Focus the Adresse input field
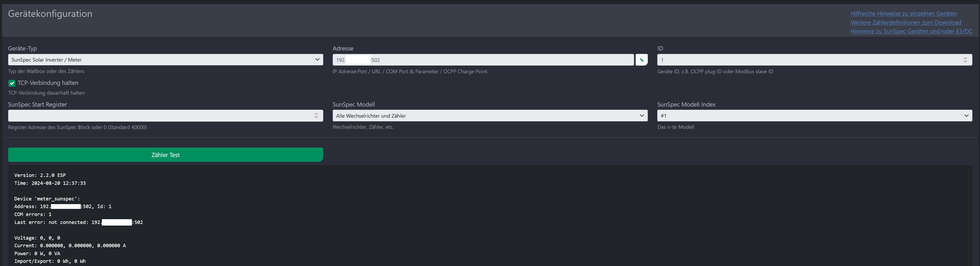The image size is (980, 266). click(483, 60)
